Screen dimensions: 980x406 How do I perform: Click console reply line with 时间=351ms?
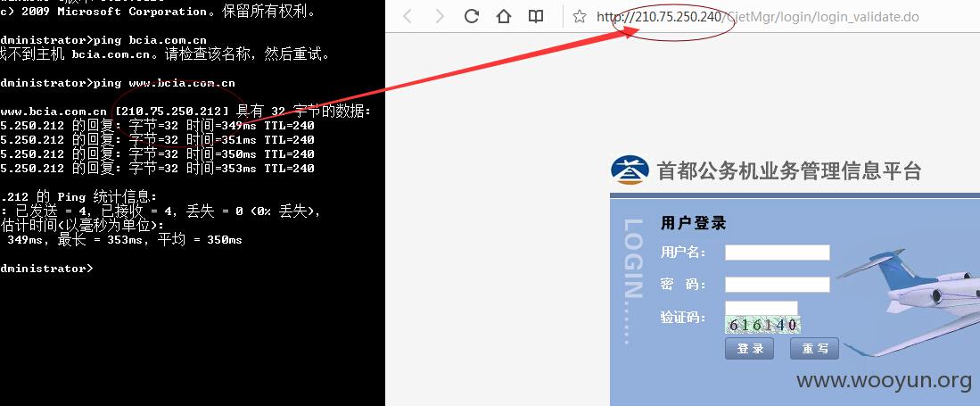[x=157, y=140]
